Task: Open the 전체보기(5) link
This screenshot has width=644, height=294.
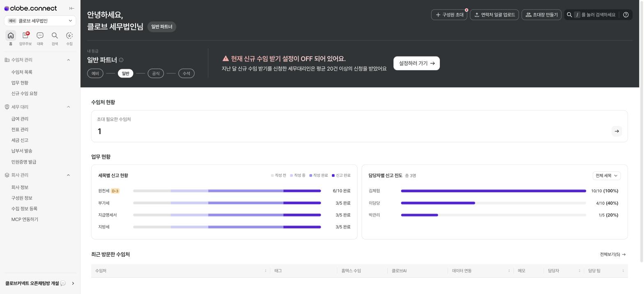Action: (x=613, y=255)
